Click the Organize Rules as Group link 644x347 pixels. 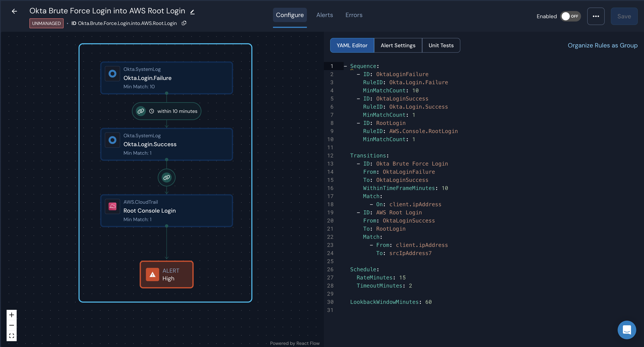[x=603, y=45]
